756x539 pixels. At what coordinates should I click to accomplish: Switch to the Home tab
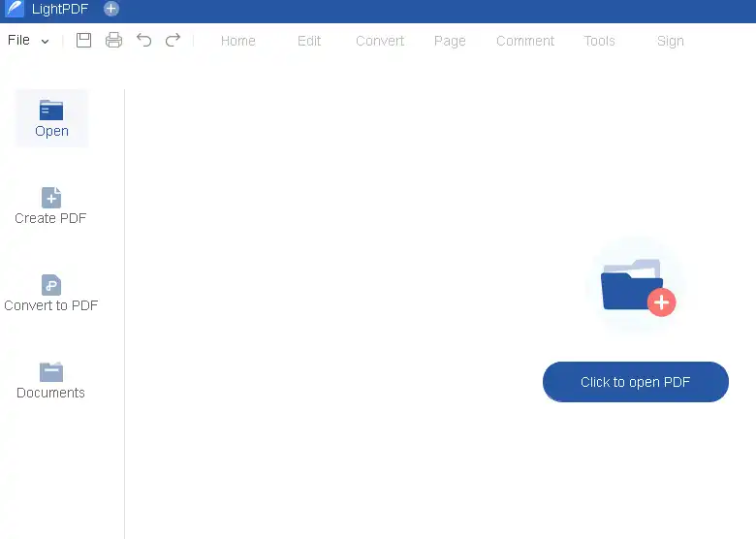(238, 41)
